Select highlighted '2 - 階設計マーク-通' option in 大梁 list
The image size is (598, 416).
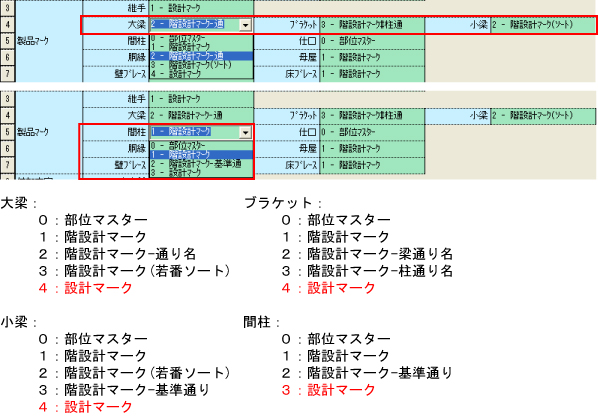(x=201, y=56)
